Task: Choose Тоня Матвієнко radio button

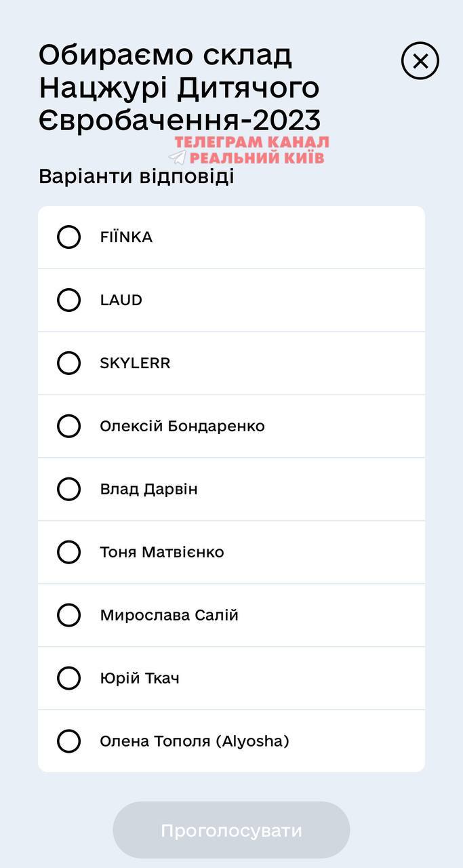Action: [68, 552]
